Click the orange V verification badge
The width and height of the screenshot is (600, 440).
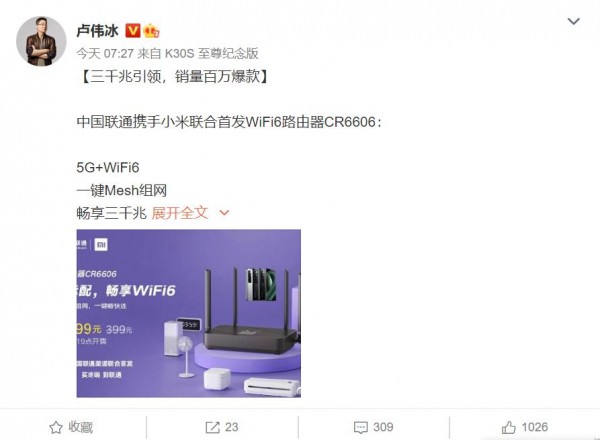coord(133,31)
